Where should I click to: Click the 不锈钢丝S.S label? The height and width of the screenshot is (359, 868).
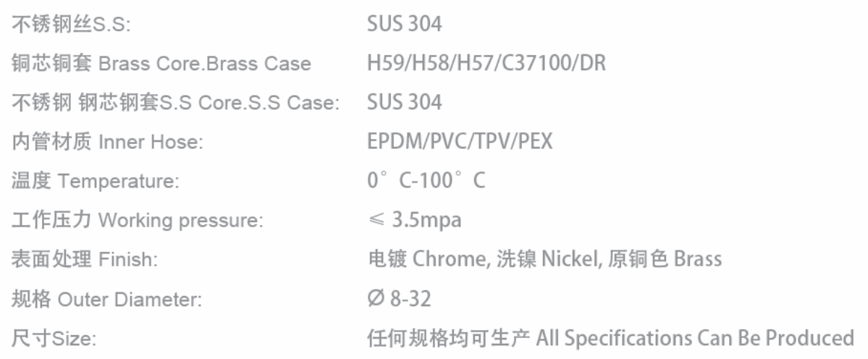pos(70,25)
